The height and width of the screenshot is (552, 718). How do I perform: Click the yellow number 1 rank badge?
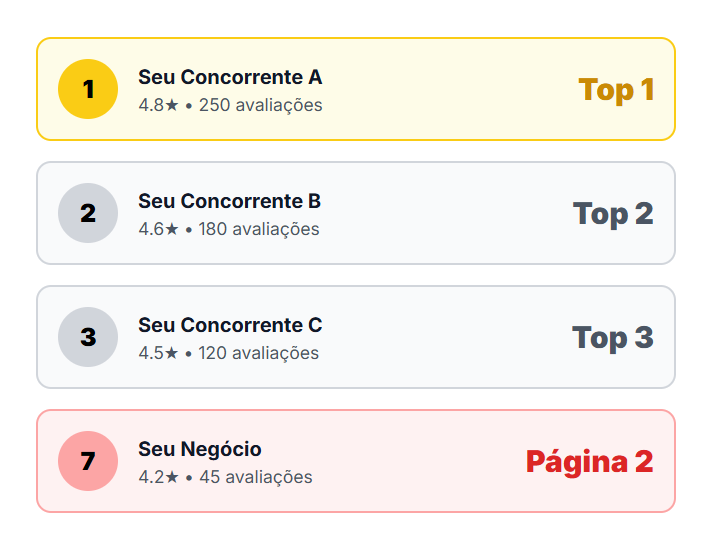coord(88,89)
